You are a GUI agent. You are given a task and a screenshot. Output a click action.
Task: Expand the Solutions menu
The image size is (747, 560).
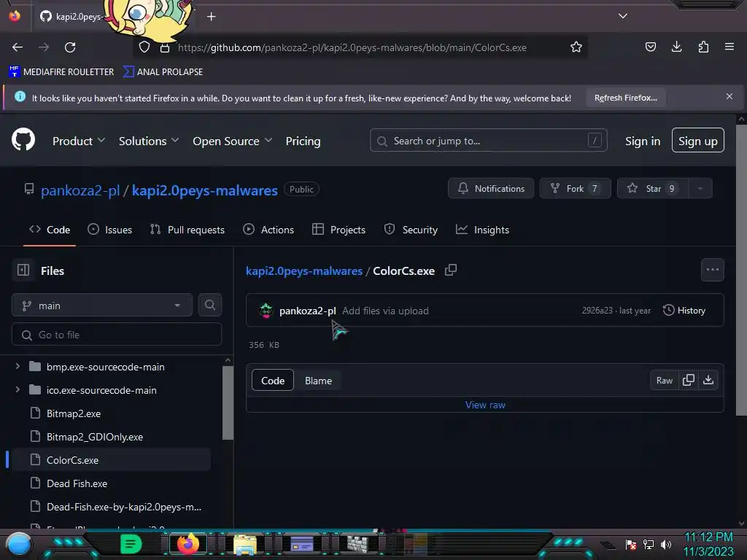pos(149,141)
